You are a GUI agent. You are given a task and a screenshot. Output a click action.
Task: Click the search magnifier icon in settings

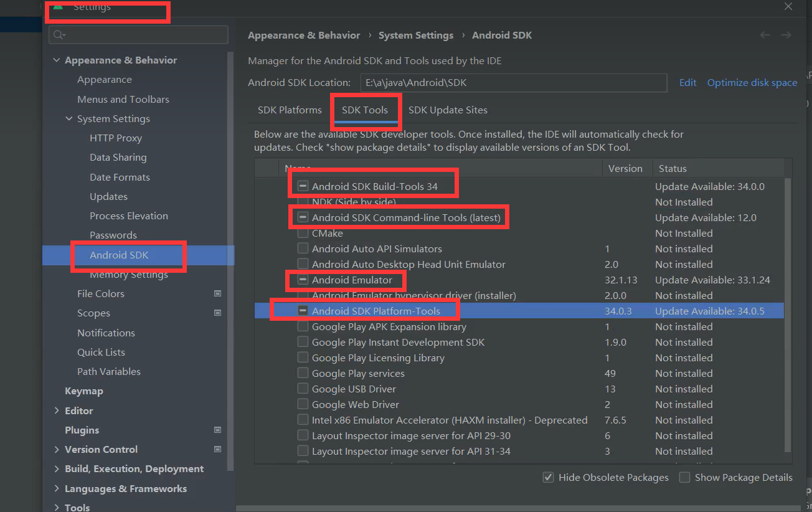59,35
